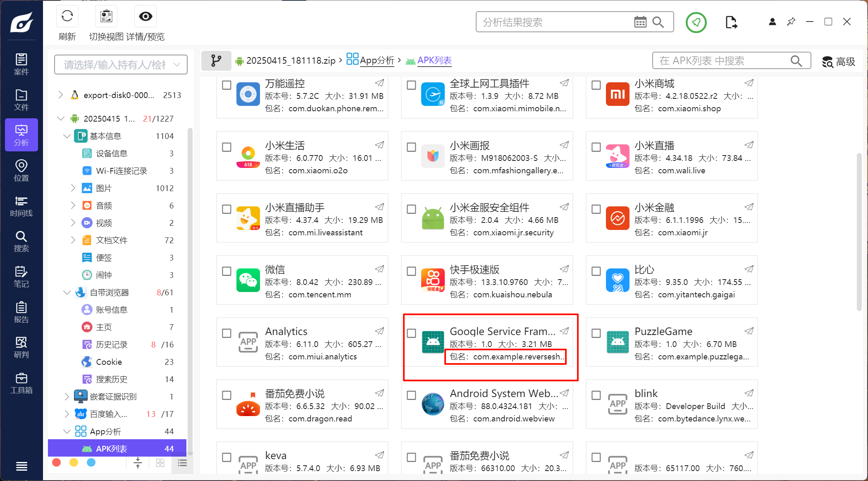Select the 历史记录 tree item

[x=117, y=345]
